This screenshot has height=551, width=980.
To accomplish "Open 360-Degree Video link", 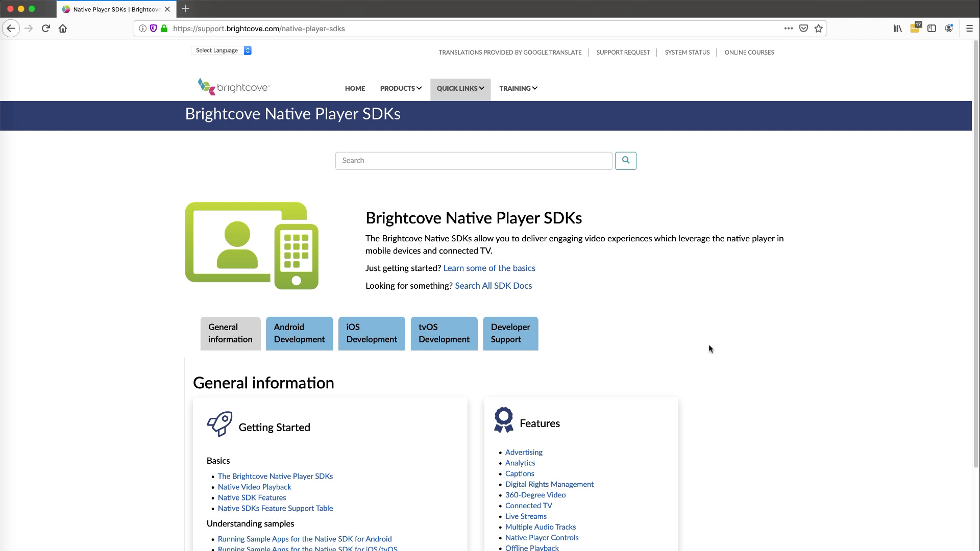I will [535, 495].
